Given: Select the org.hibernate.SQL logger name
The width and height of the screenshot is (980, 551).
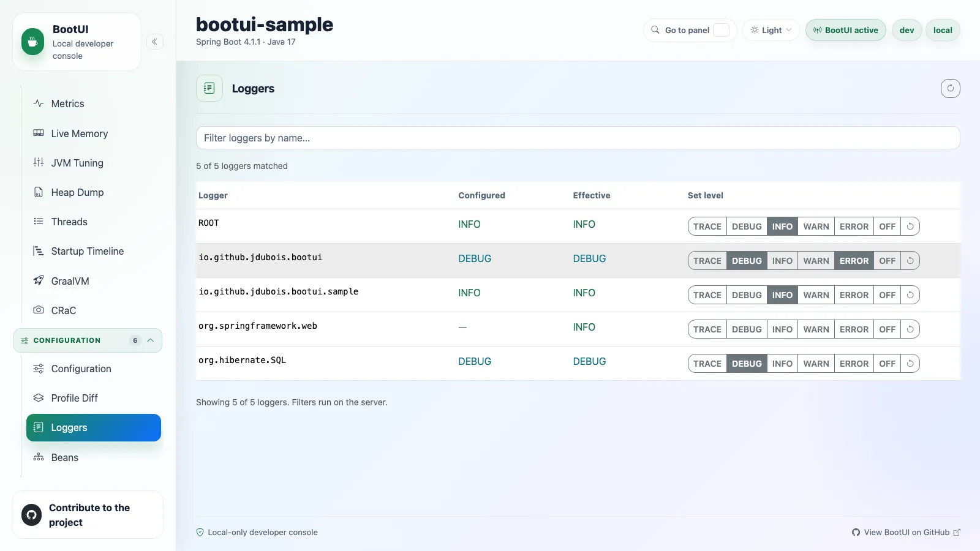Looking at the screenshot, I should coord(242,360).
